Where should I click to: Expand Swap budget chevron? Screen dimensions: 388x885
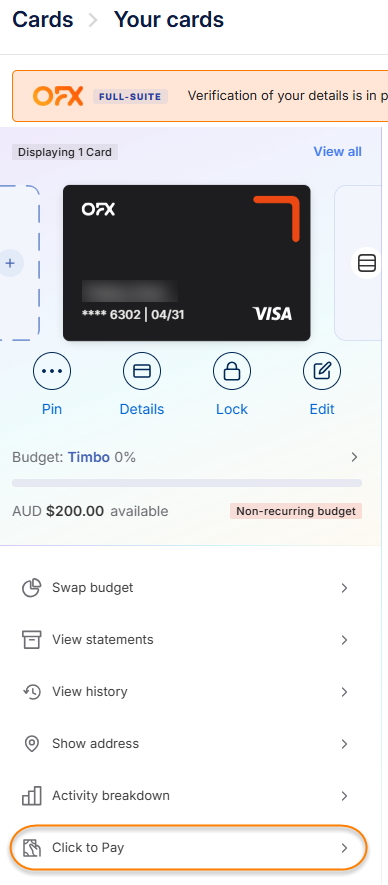point(344,588)
